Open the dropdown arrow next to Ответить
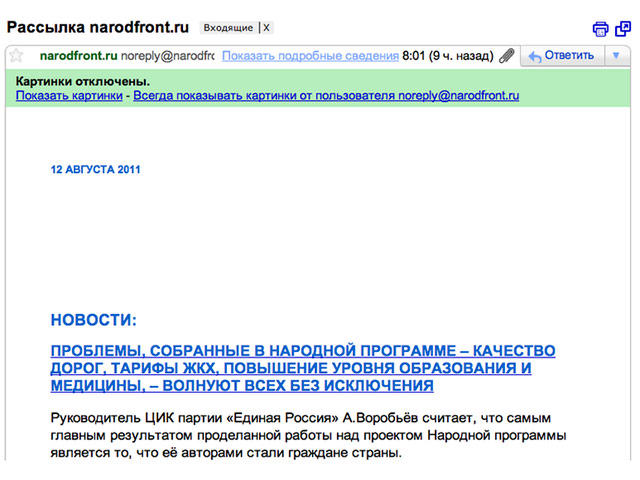 click(x=616, y=56)
